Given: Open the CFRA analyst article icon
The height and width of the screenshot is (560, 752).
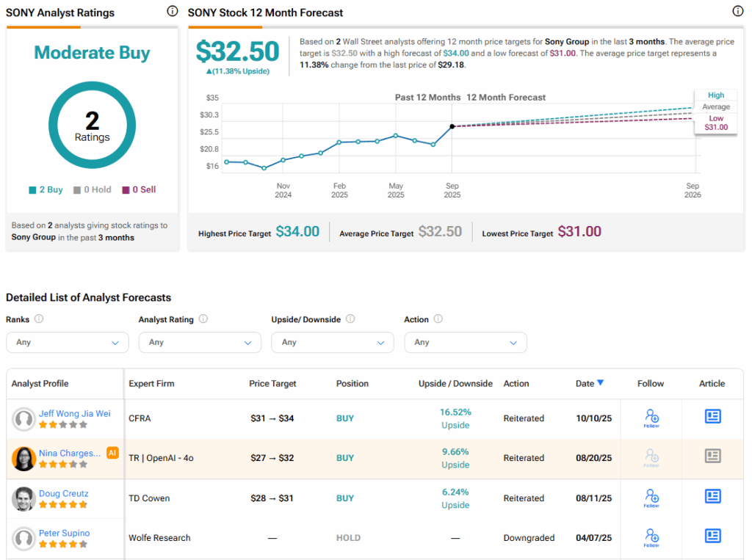Looking at the screenshot, I should click(712, 417).
